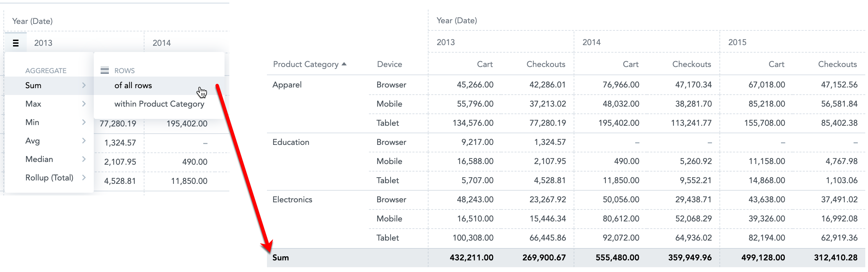Expand the Avg submenu chevron
The image size is (868, 272).
[84, 141]
